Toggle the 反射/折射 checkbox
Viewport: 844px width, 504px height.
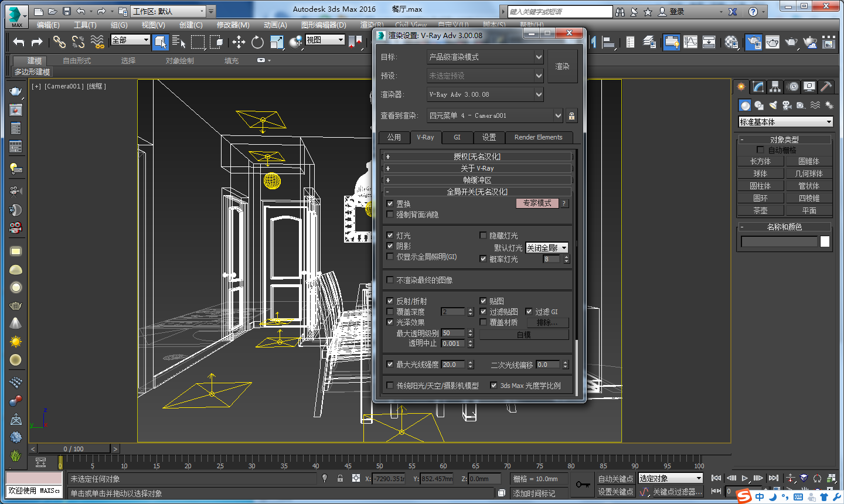click(390, 301)
